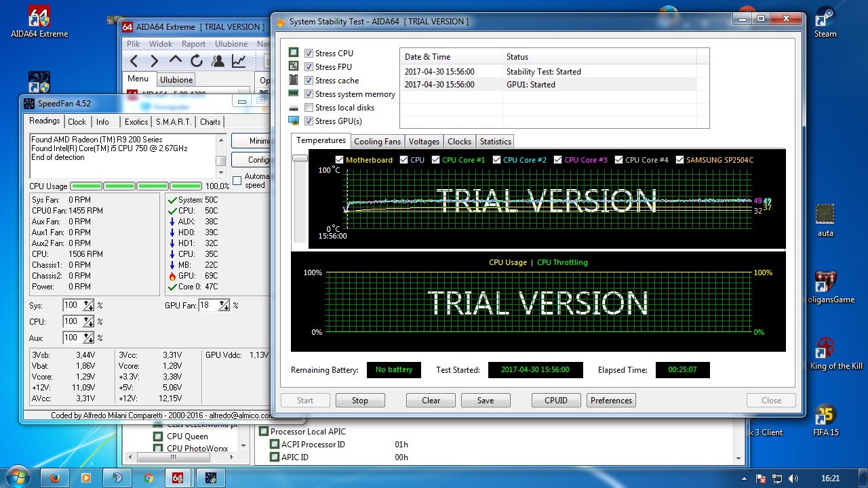The height and width of the screenshot is (488, 868).
Task: Switch to the Clocks tab
Action: tap(459, 142)
